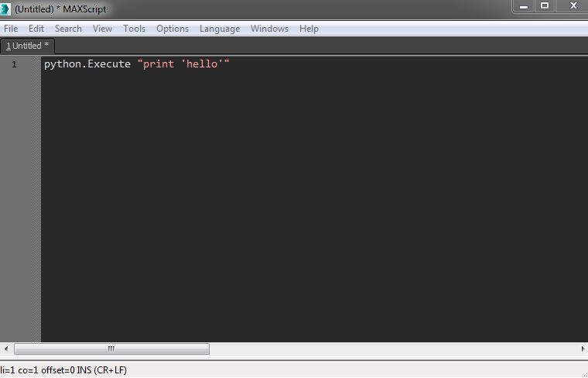Minimize the MAXScript editor window
Image resolution: width=588 pixels, height=378 pixels.
(524, 6)
